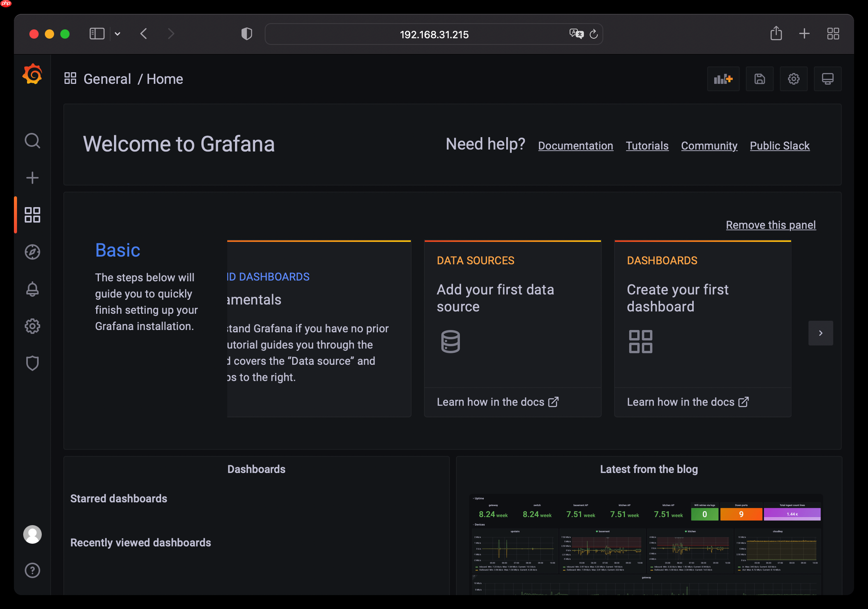Click the Recently viewed dashboards heading

click(x=141, y=543)
